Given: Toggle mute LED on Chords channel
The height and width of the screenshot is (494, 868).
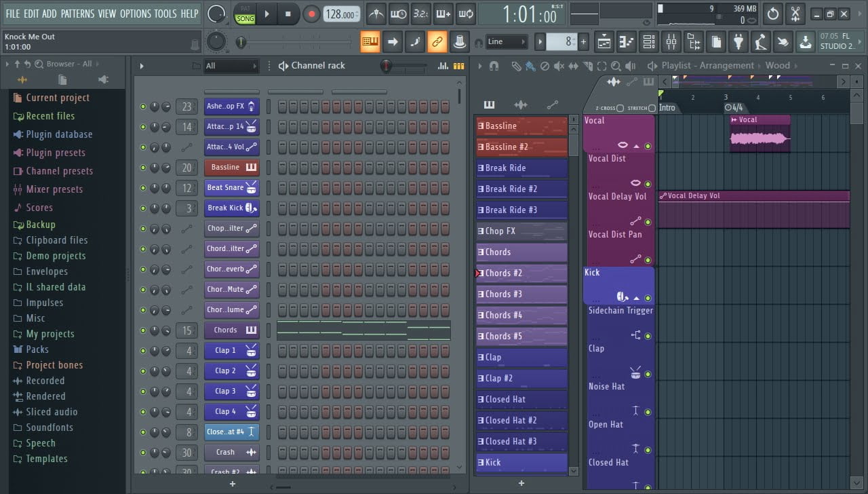Looking at the screenshot, I should [x=143, y=330].
